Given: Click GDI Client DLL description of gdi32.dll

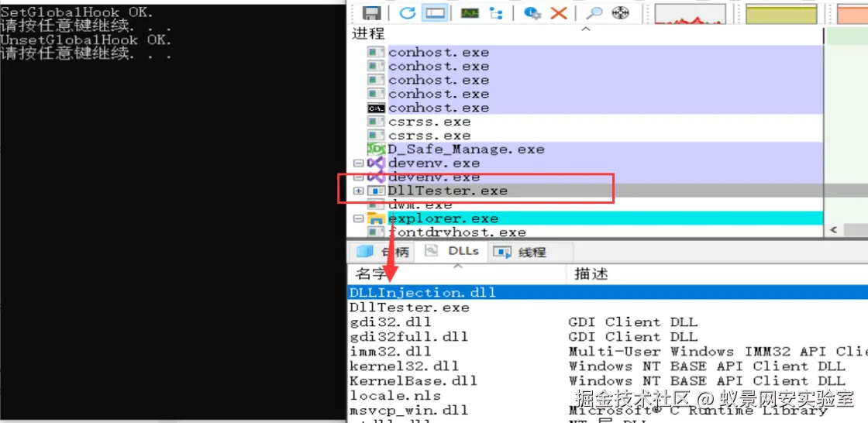Looking at the screenshot, I should click(633, 322).
